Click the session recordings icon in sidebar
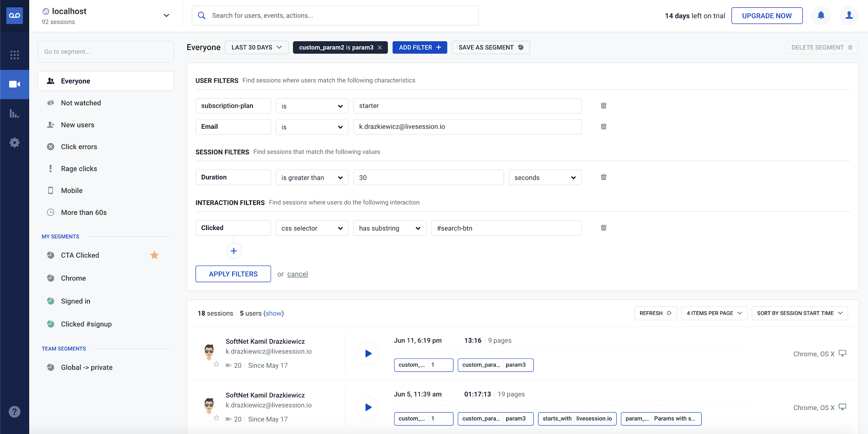The height and width of the screenshot is (434, 868). [x=14, y=84]
